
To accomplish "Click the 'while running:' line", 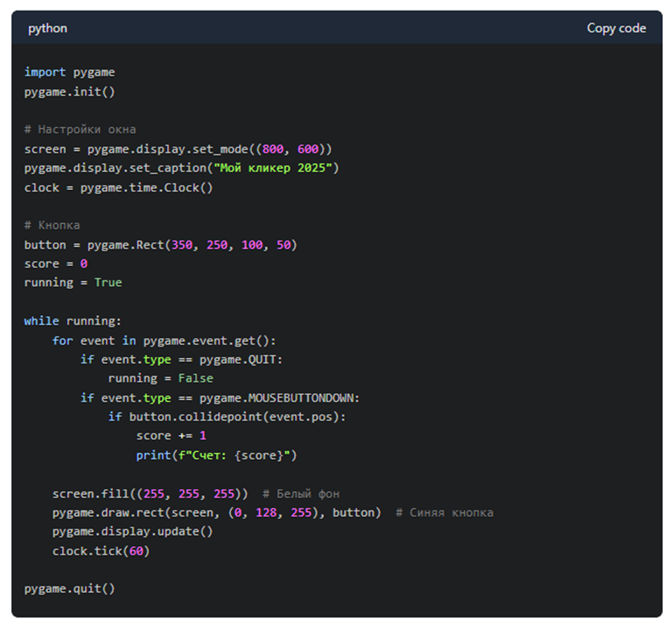I will [73, 321].
